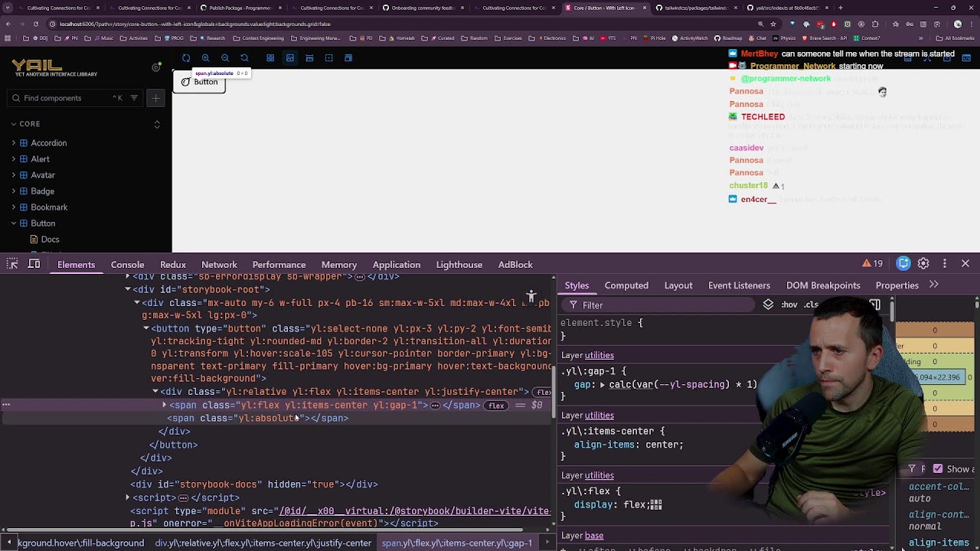Toggle the :hov element state button

click(789, 305)
